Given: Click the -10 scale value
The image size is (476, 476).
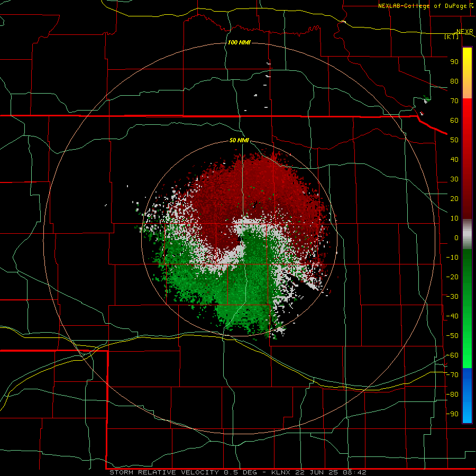Looking at the screenshot, I should pyautogui.click(x=452, y=258).
